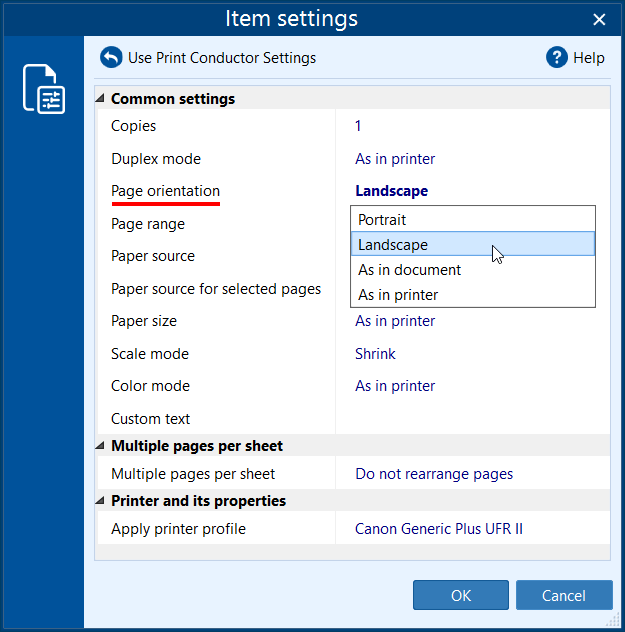
Task: Click the document settings icon in sidebar
Action: [44, 89]
